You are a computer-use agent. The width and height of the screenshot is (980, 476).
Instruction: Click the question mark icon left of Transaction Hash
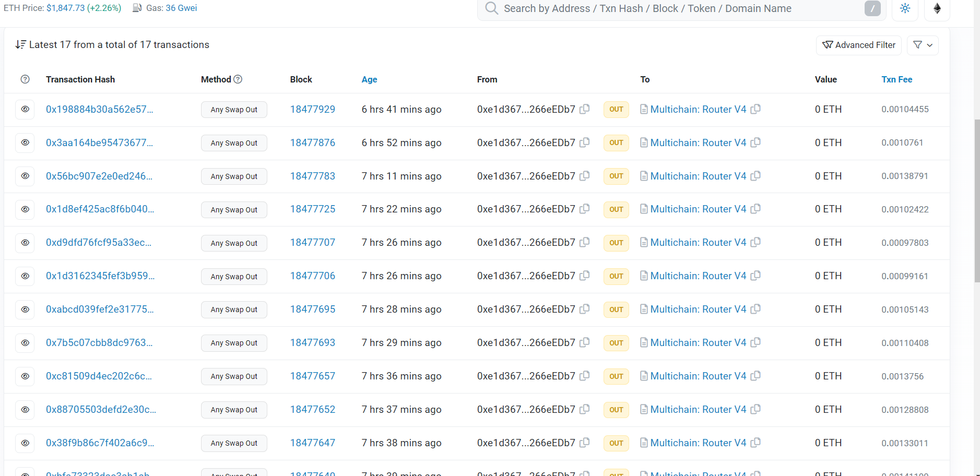25,79
